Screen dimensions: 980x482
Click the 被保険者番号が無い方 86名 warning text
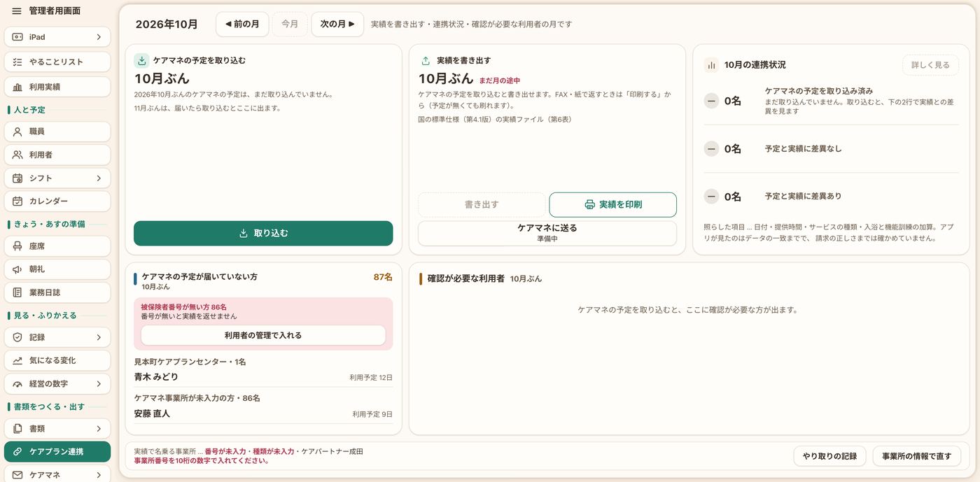183,307
